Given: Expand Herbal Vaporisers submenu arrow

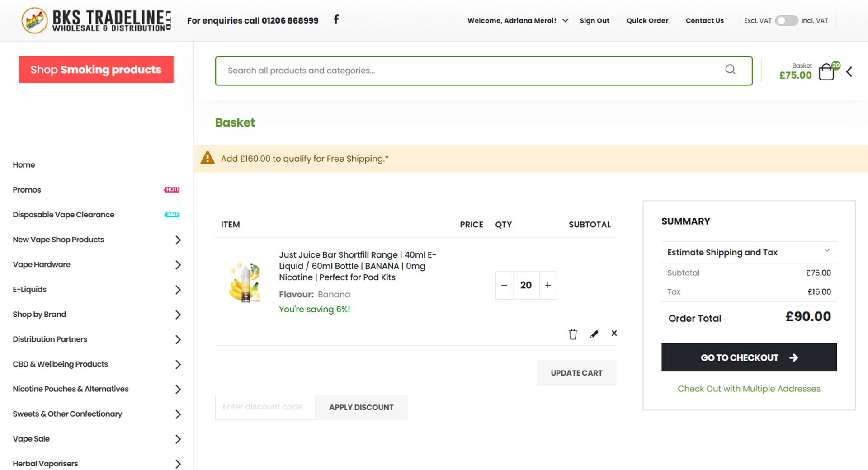Looking at the screenshot, I should click(178, 464).
